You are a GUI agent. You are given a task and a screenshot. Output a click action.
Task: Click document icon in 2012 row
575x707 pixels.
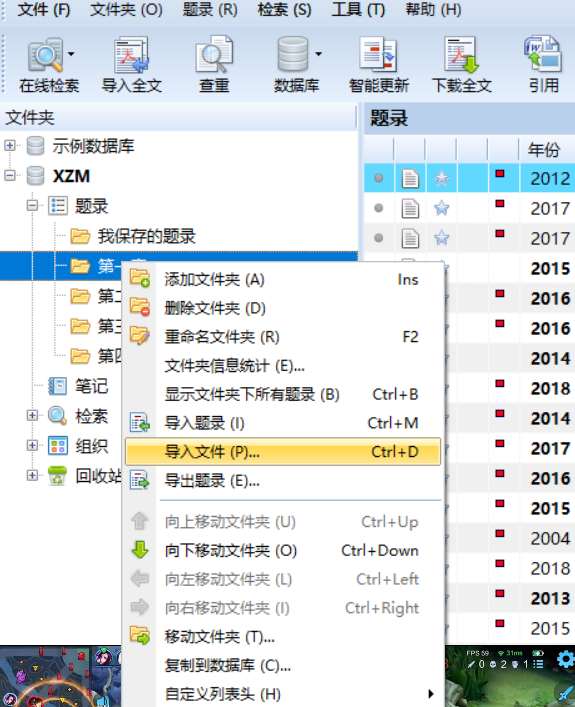pyautogui.click(x=410, y=178)
